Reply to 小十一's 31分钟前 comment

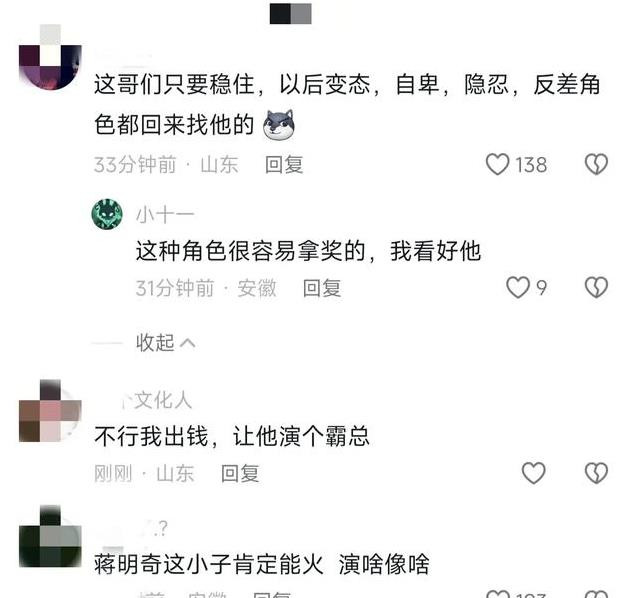322,288
